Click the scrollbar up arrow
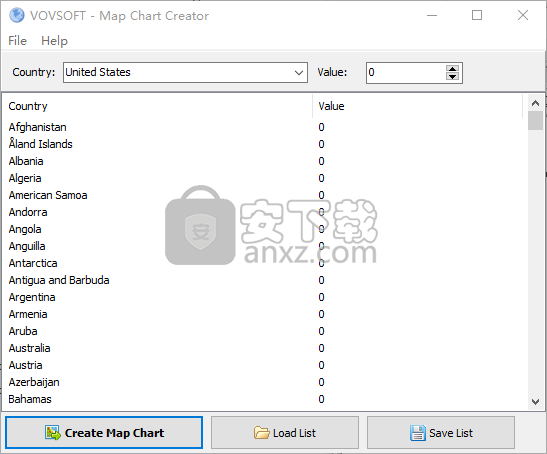 [x=535, y=103]
